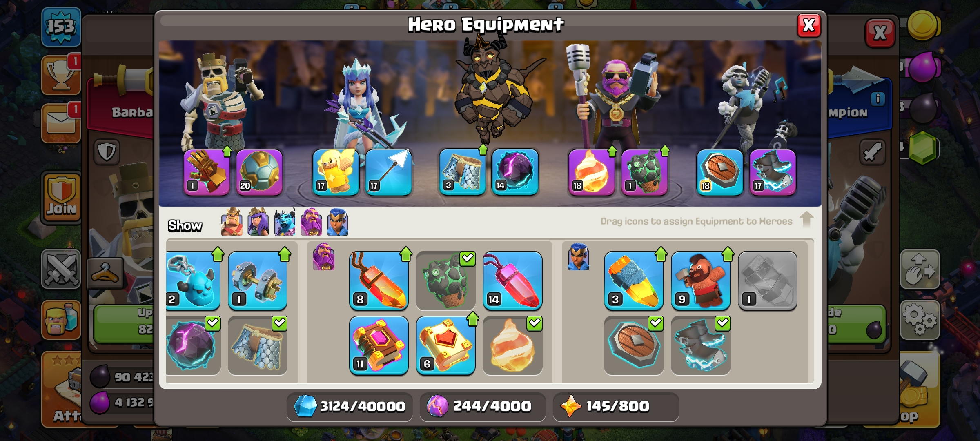
Task: Select the equipped Fireball item with checkmark
Action: coord(512,345)
